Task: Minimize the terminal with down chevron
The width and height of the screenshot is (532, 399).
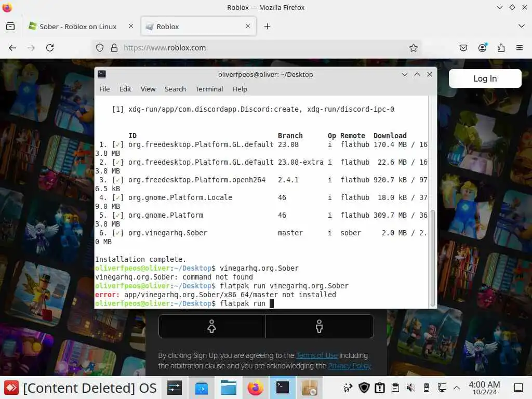Action: pyautogui.click(x=404, y=74)
